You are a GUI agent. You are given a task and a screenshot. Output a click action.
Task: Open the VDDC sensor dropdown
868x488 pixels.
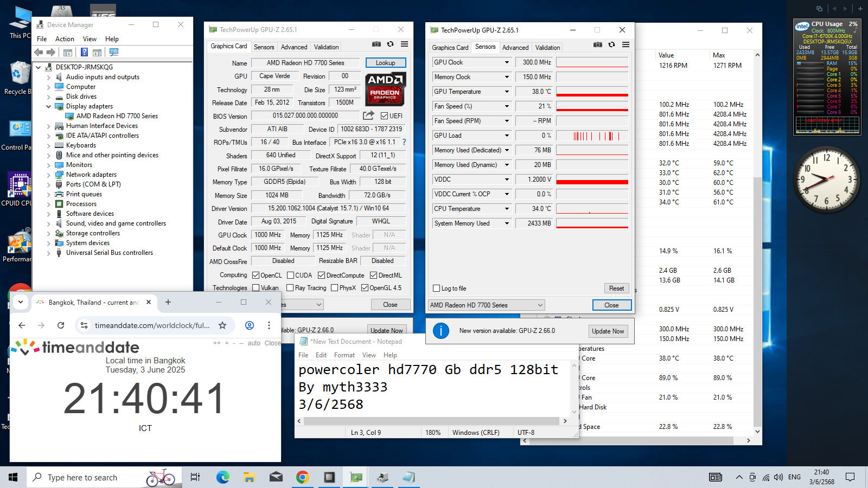click(507, 179)
